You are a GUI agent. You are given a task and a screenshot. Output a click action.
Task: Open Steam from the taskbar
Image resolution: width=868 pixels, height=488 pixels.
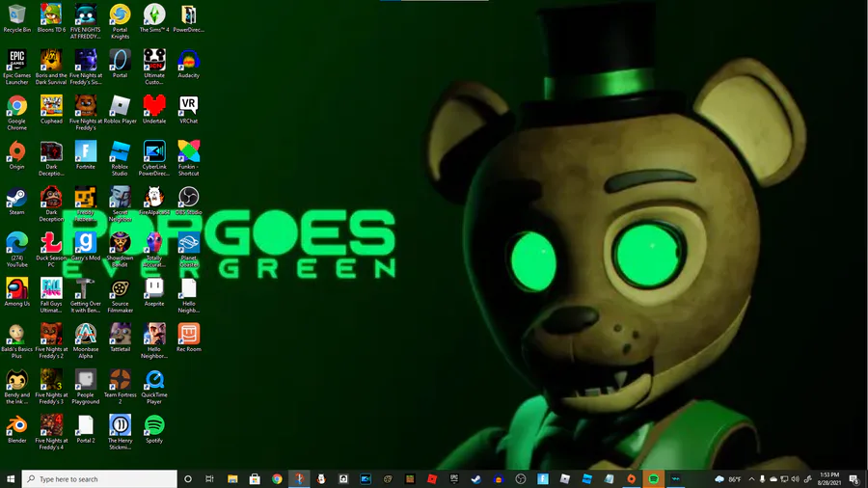pyautogui.click(x=476, y=479)
